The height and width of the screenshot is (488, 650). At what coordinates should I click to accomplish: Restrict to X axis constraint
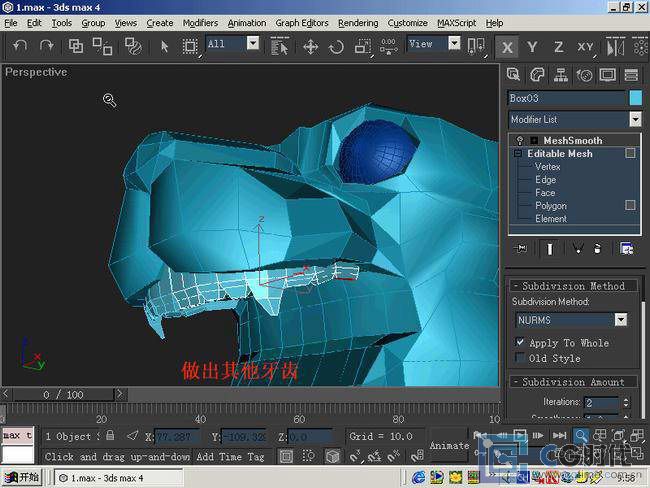click(507, 47)
